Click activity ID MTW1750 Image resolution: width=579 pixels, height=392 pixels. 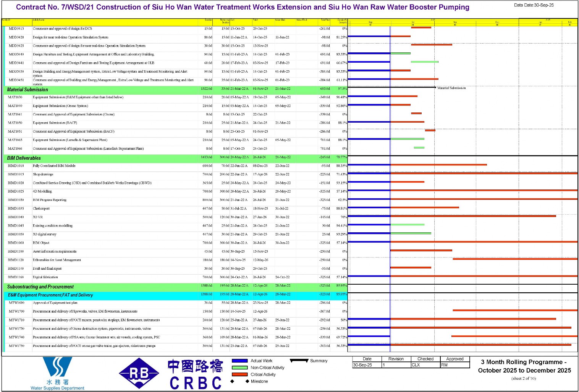(x=16, y=346)
